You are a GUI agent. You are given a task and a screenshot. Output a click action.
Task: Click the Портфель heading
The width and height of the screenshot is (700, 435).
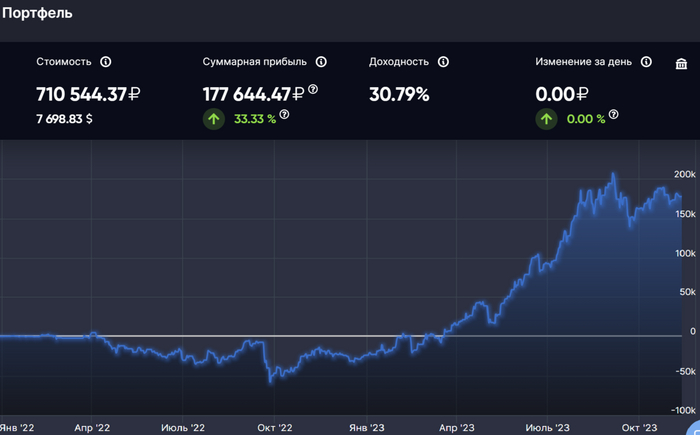tap(37, 14)
